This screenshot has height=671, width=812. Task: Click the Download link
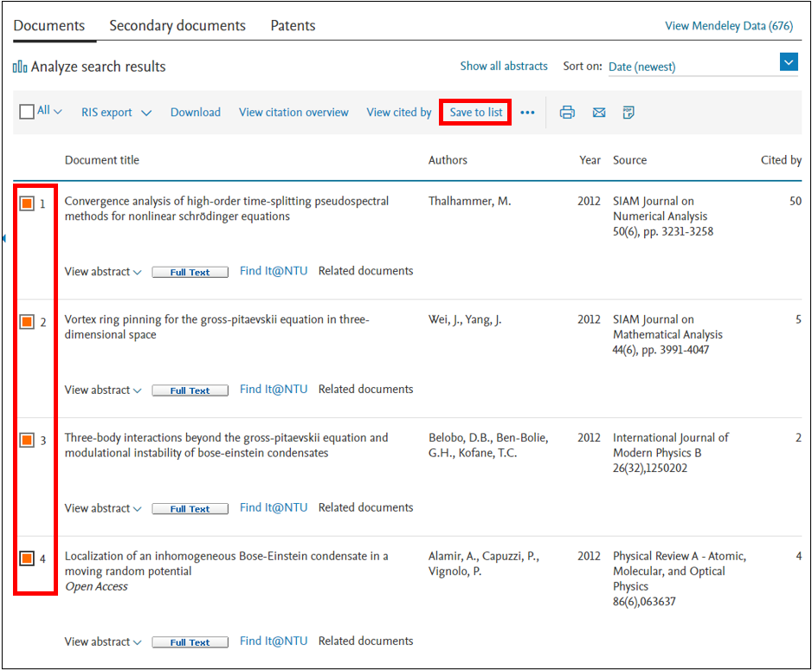pyautogui.click(x=196, y=113)
